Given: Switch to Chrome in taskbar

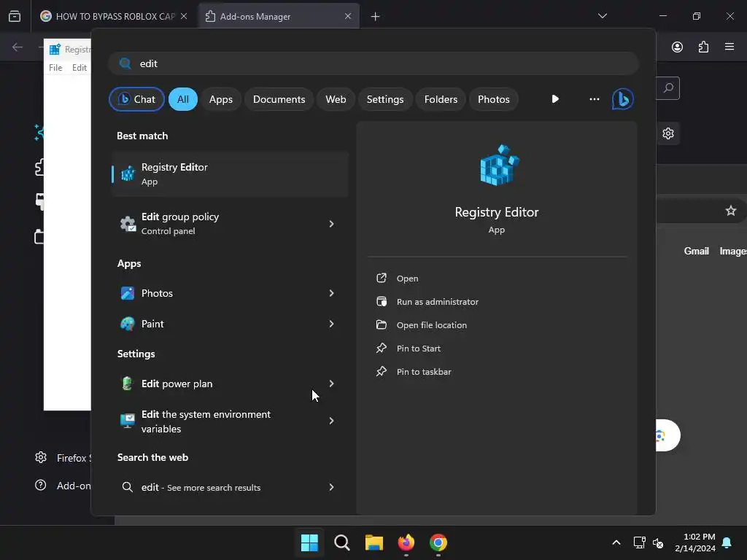Looking at the screenshot, I should click(x=438, y=542).
